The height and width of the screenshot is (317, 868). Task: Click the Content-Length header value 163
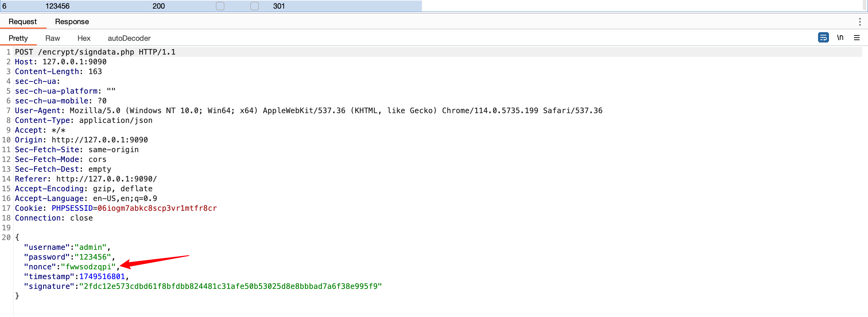95,71
